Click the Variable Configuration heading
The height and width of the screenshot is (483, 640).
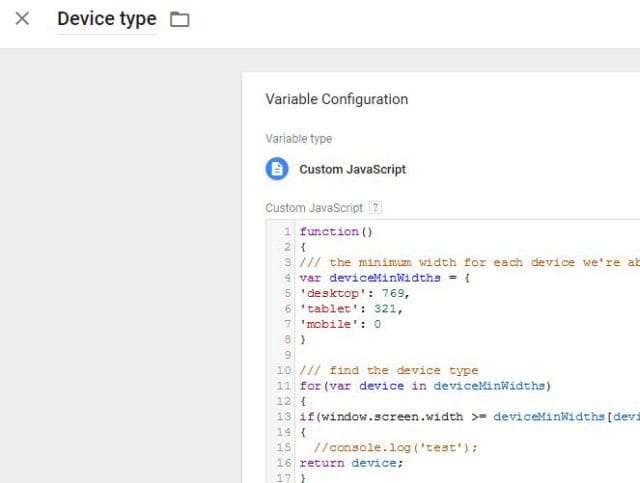pyautogui.click(x=337, y=99)
